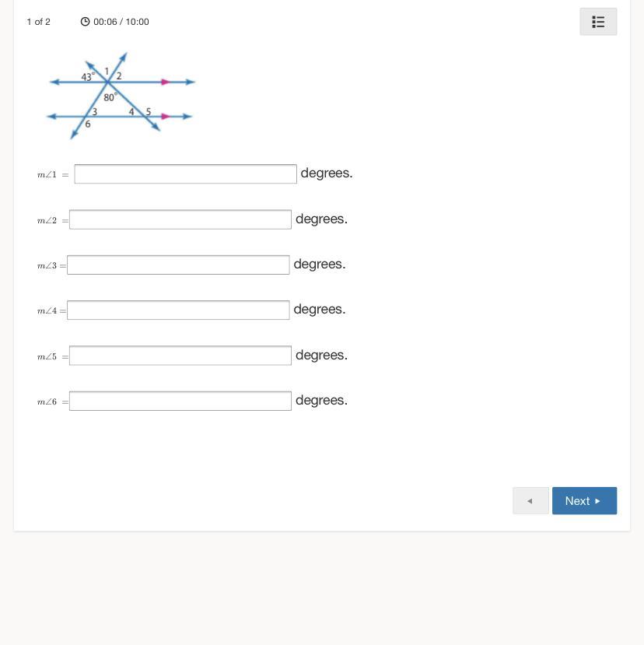Go to the Next question
This screenshot has height=645, width=644.
click(584, 501)
